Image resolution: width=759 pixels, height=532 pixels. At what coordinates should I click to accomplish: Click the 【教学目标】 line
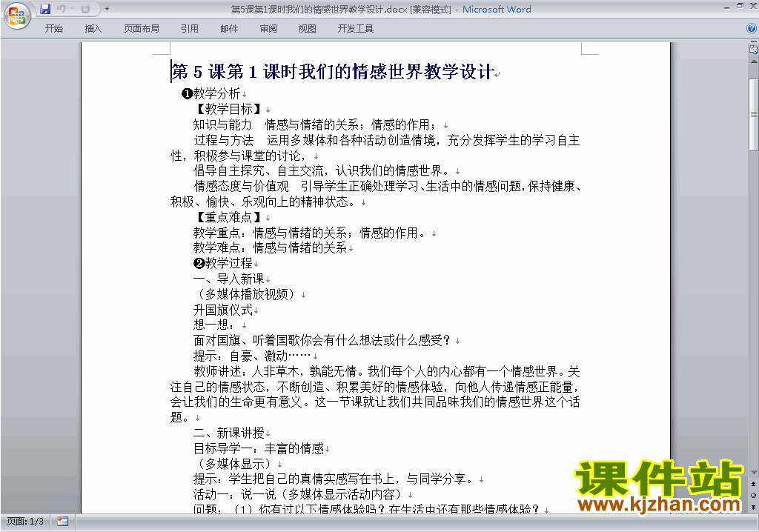[228, 109]
